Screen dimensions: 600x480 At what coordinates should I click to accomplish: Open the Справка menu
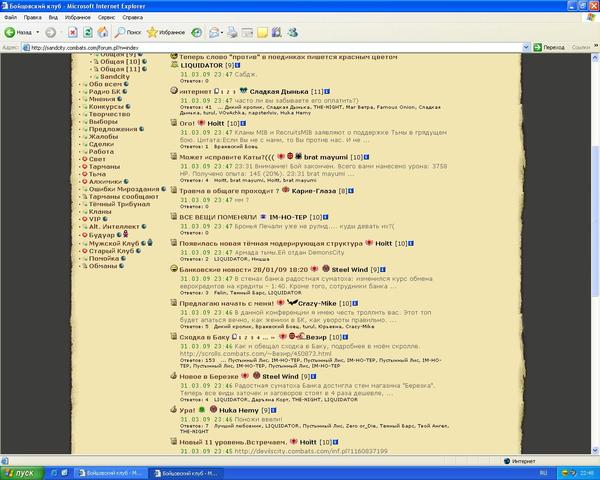click(132, 17)
